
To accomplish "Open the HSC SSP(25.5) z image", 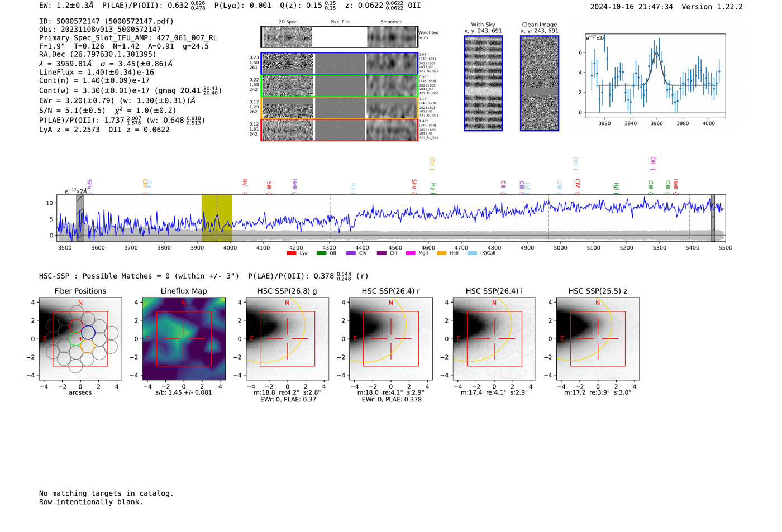I will click(x=598, y=339).
